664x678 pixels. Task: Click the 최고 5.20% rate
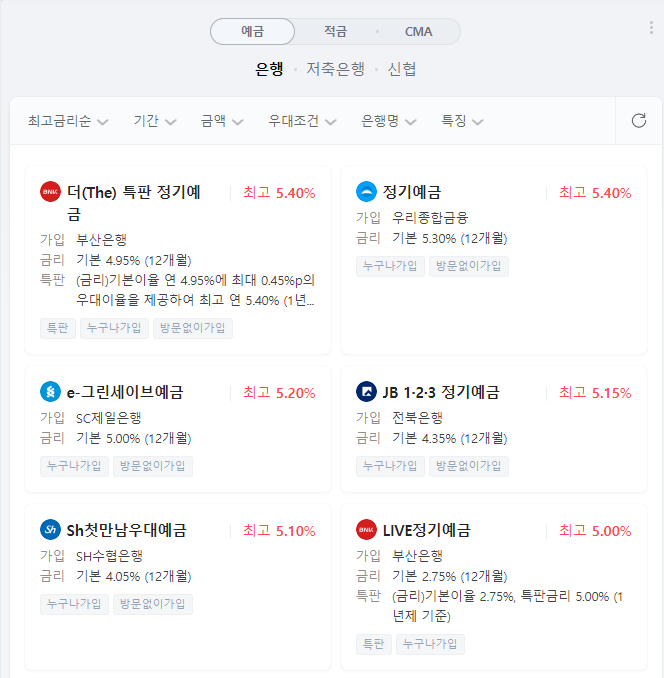(279, 393)
